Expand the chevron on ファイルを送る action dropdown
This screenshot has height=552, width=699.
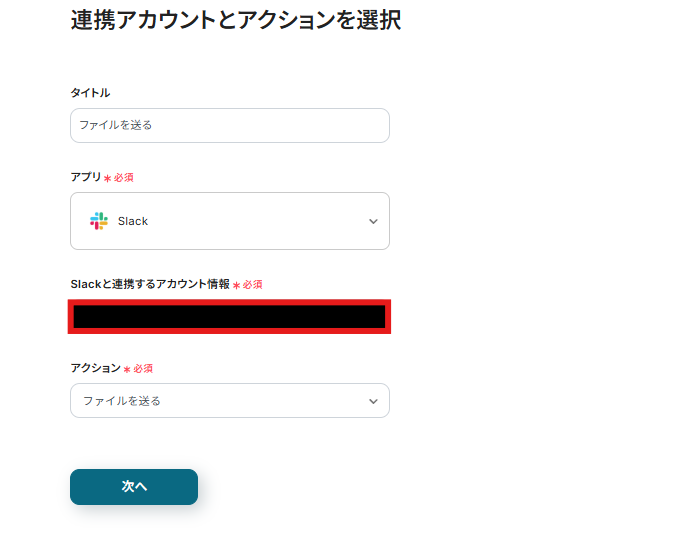[x=373, y=401]
